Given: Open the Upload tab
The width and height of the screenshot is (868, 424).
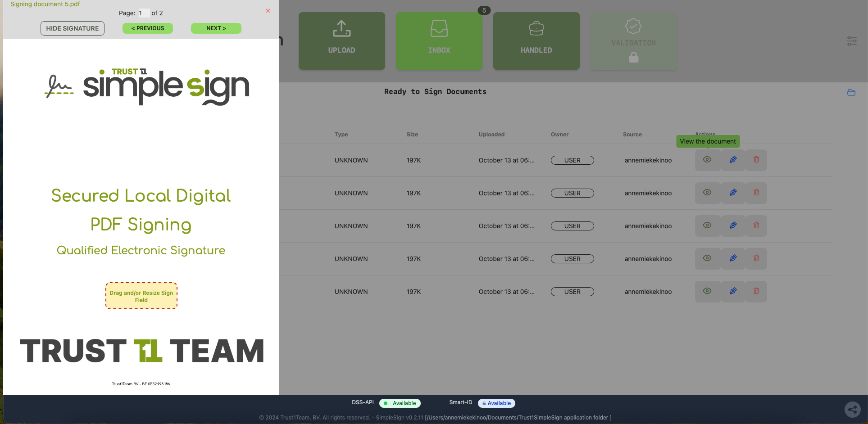Looking at the screenshot, I should coord(342,41).
